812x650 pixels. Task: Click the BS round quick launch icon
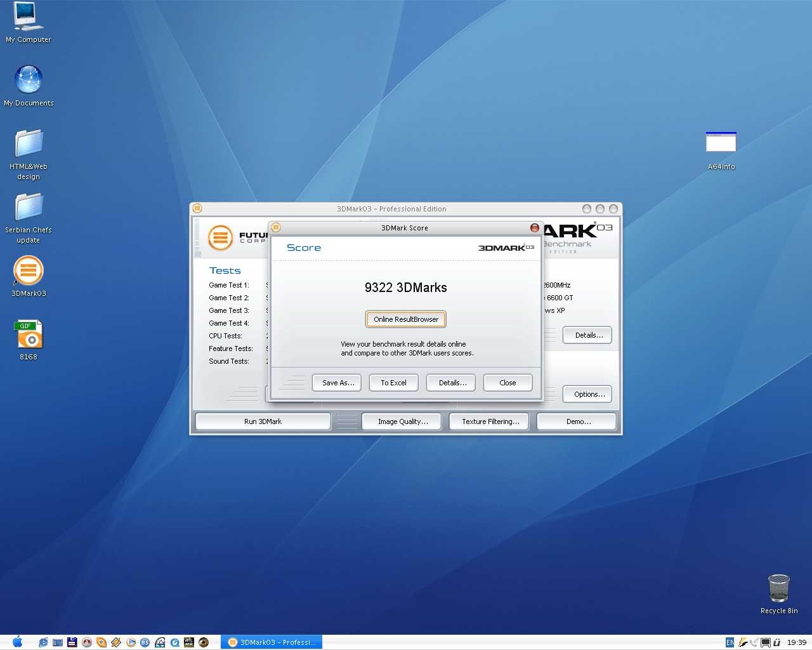tap(145, 642)
